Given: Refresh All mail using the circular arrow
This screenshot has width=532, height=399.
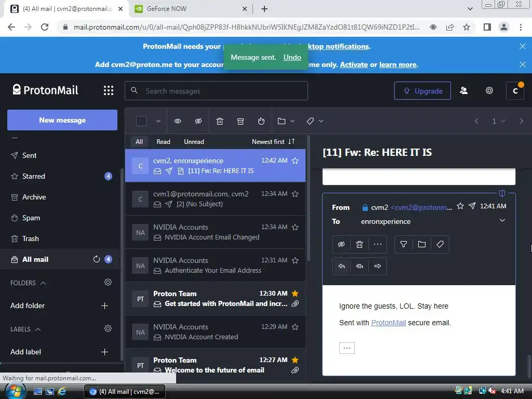Looking at the screenshot, I should pos(96,259).
